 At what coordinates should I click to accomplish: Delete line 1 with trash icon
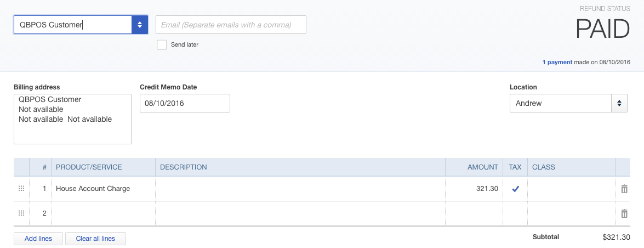(624, 189)
